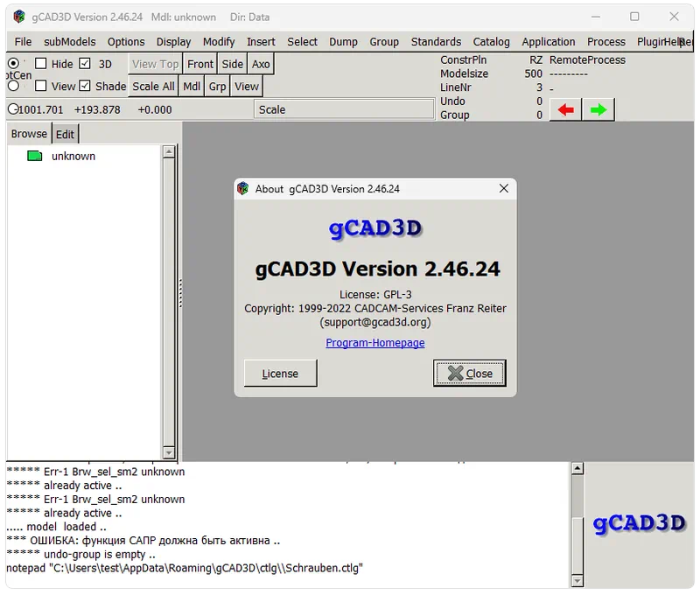Toggle the View checkbox
The height and width of the screenshot is (595, 700).
(40, 85)
